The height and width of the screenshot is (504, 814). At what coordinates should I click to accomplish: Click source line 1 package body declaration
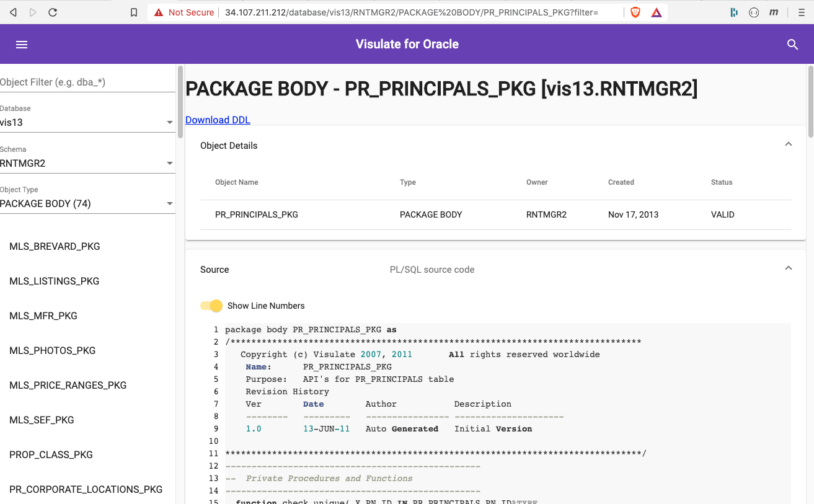point(311,330)
